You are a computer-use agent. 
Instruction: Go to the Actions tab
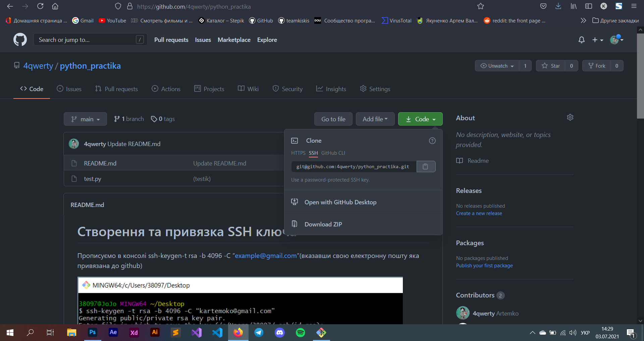click(166, 89)
